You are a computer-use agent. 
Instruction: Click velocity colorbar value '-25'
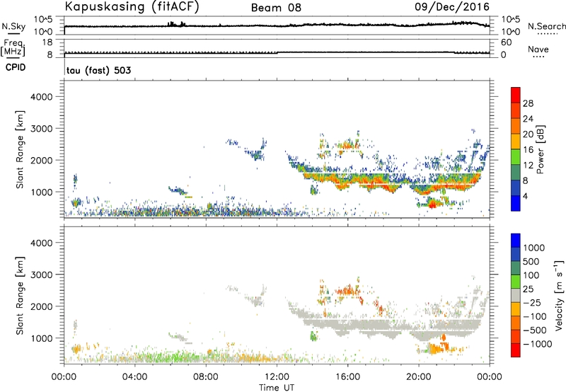(532, 302)
